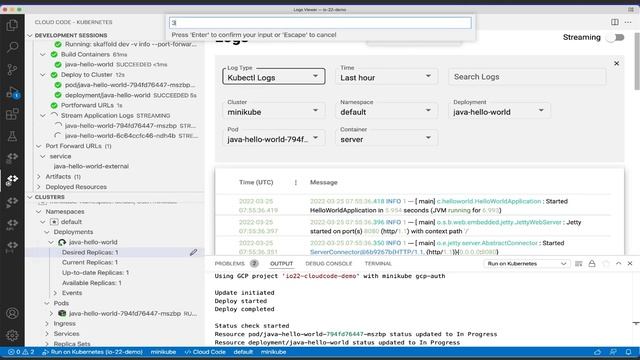This screenshot has width=640, height=360.
Task: Close the logs filter panel
Action: click(616, 63)
